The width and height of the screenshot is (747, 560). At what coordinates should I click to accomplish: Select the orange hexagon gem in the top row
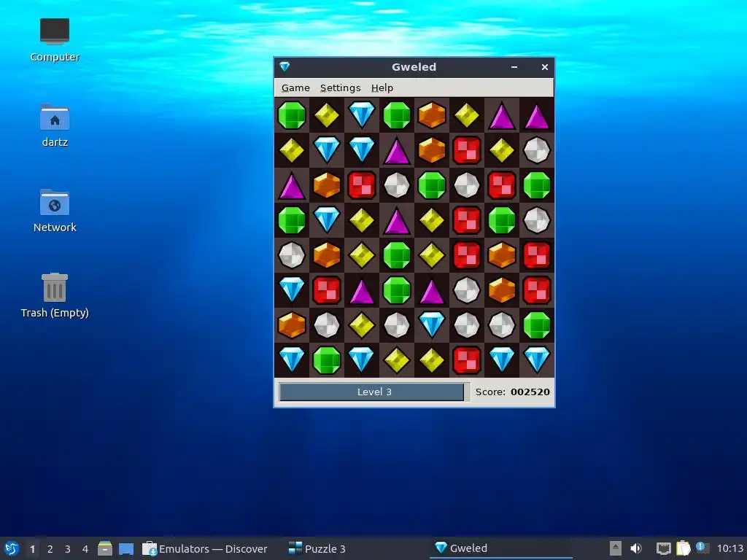click(x=432, y=114)
